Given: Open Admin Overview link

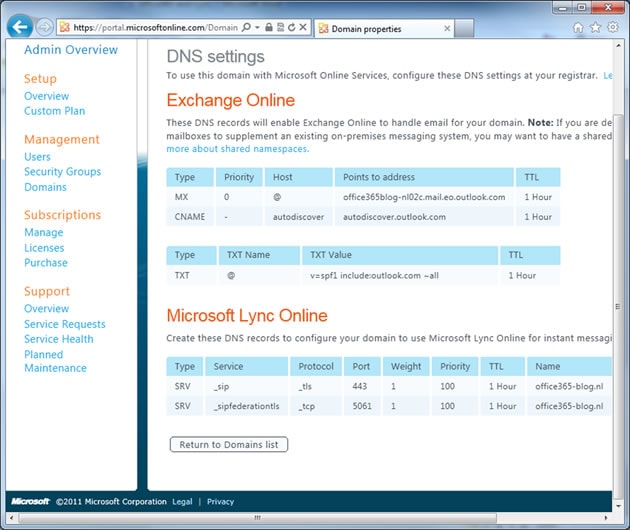Looking at the screenshot, I should point(71,50).
